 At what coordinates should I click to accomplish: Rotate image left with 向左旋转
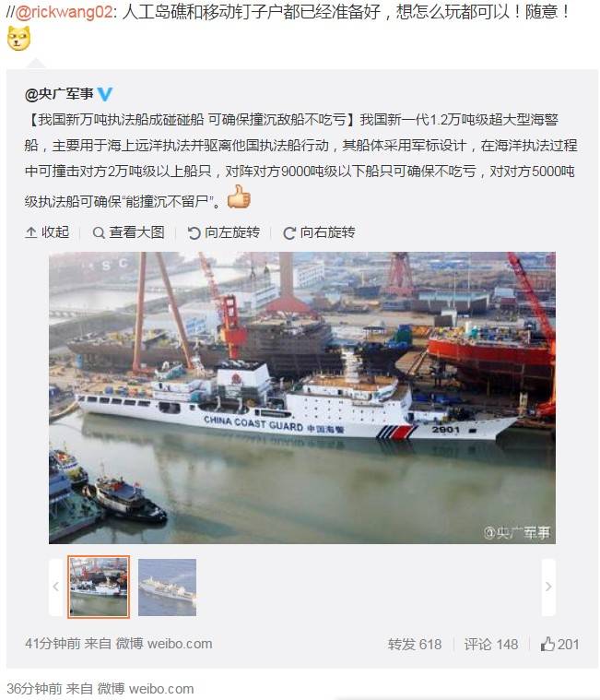pos(223,232)
